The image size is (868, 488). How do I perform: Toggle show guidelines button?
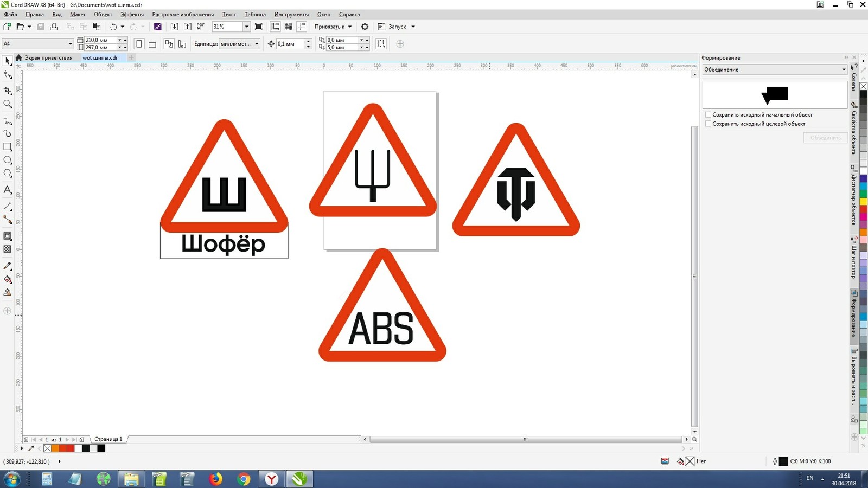tap(302, 27)
